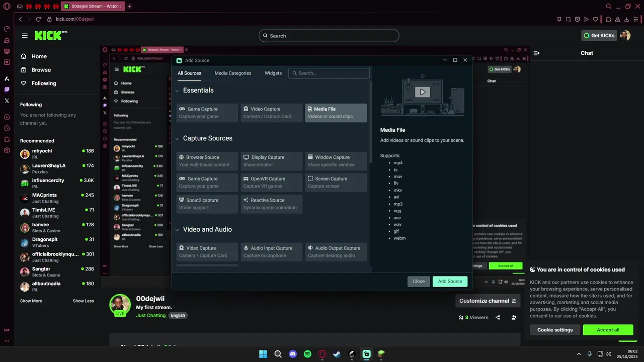The width and height of the screenshot is (644, 362).
Task: Open X (Twitter) panel in Opera sidebar
Action: click(7, 101)
